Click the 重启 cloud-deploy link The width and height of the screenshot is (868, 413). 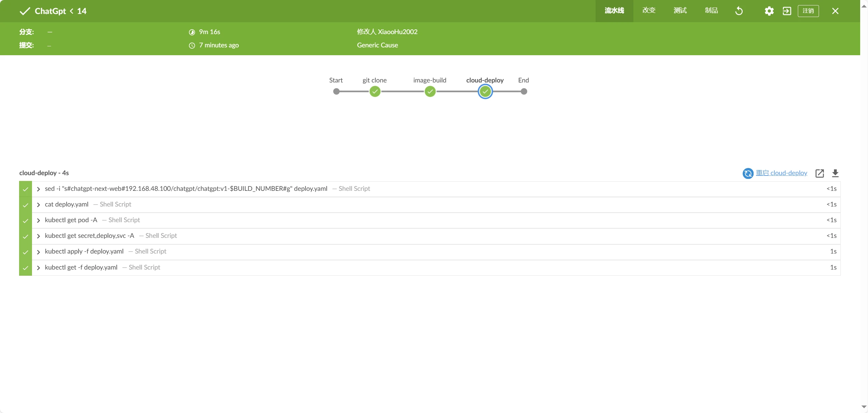pos(782,173)
